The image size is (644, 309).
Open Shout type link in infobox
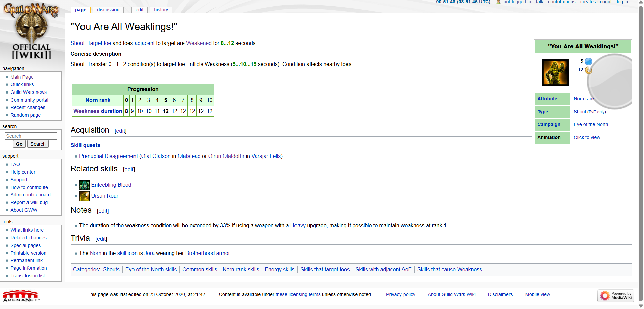click(x=580, y=112)
